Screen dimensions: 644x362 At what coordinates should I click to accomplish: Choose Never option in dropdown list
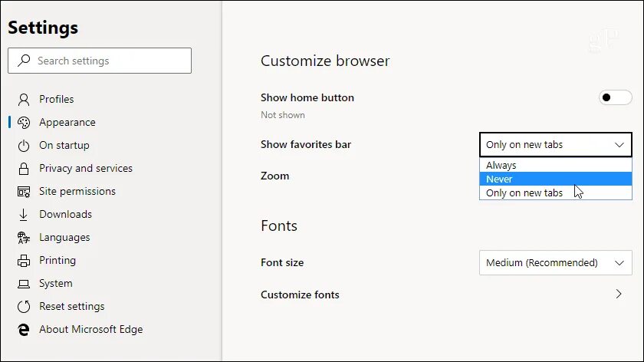pos(555,179)
